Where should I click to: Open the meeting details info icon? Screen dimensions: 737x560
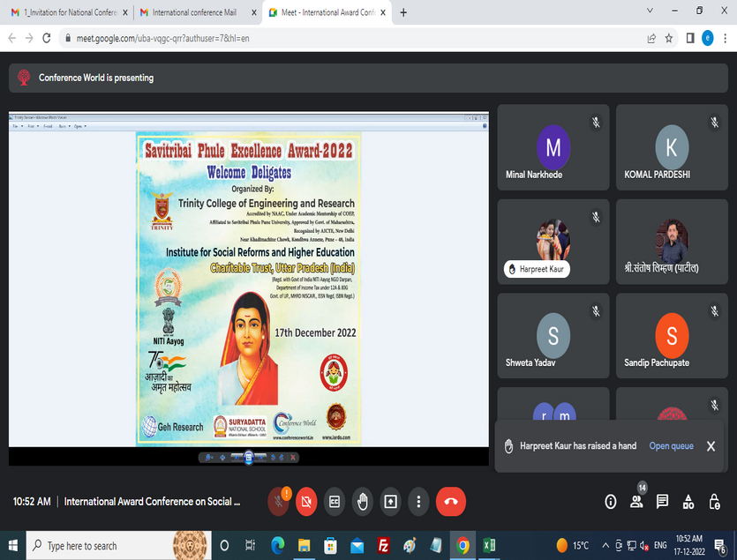(610, 502)
